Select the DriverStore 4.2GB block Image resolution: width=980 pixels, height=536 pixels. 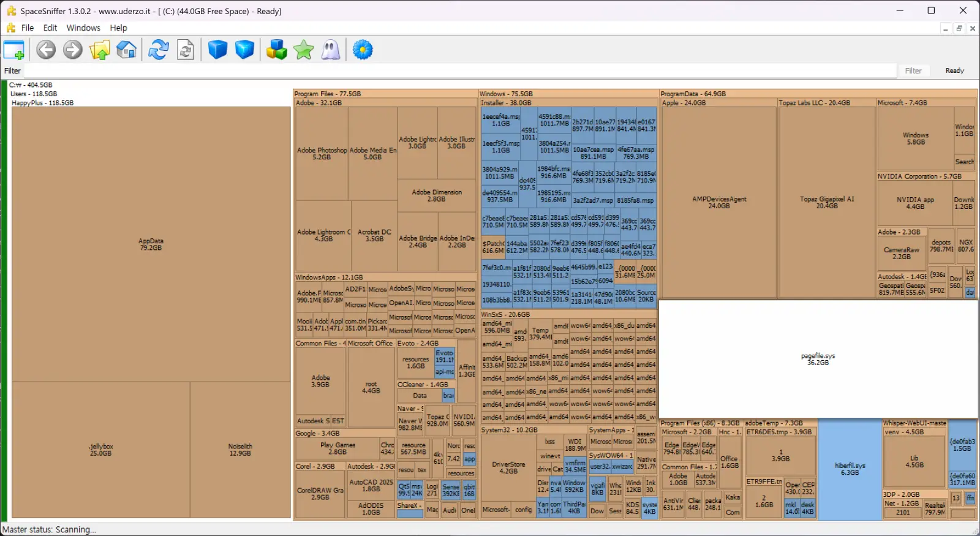coord(508,467)
